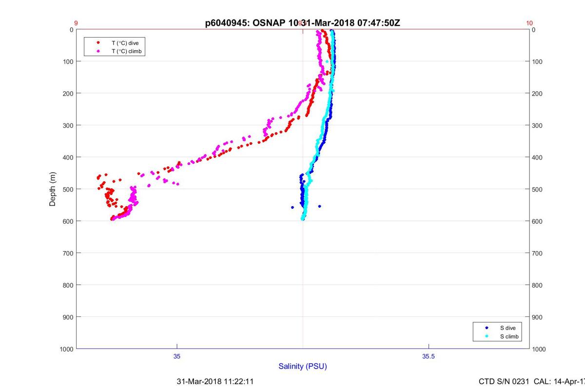Screen dimensions: 585x392
Task: Click the left depth axis tick 800
Action: [x=68, y=285]
